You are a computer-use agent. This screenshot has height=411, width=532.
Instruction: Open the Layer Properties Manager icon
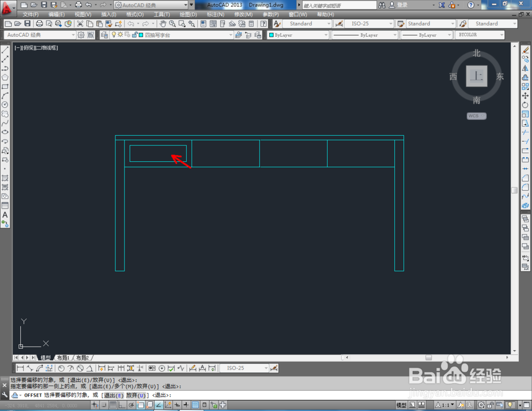(x=104, y=35)
